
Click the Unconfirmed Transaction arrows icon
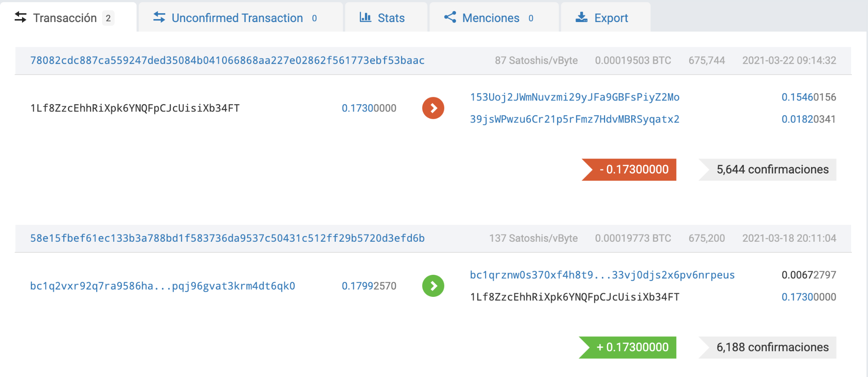(159, 17)
